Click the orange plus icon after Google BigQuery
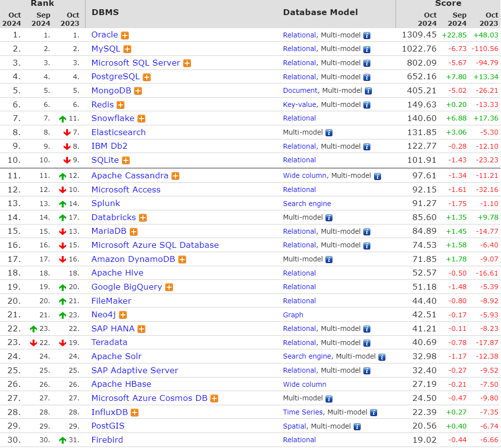 coord(169,287)
